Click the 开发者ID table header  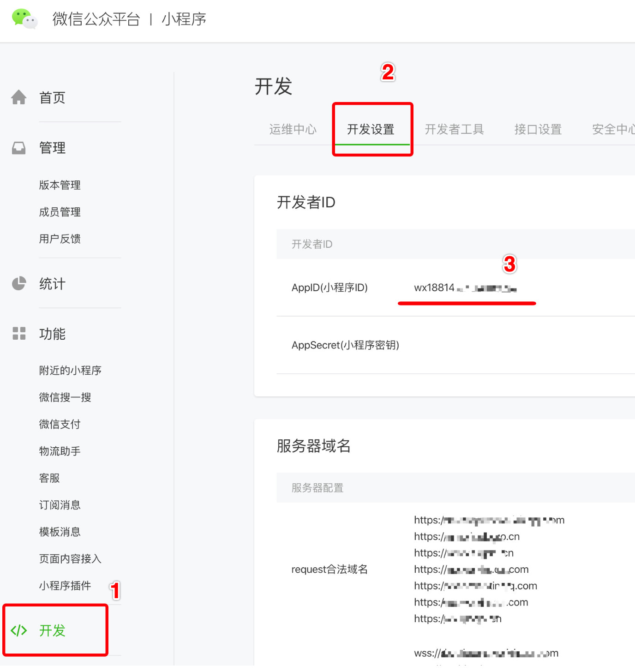(312, 244)
